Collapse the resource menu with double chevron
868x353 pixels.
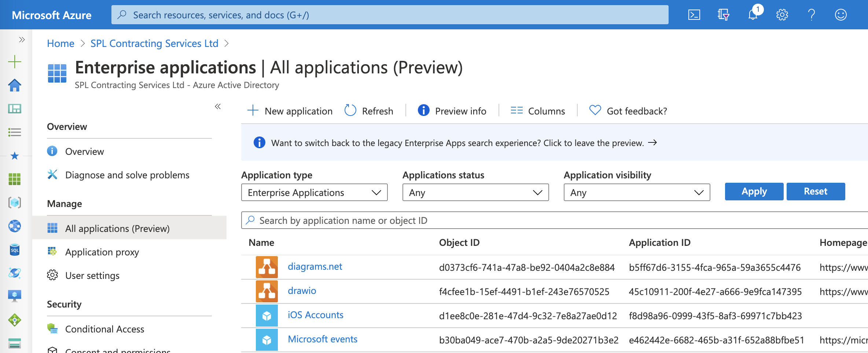click(x=218, y=106)
